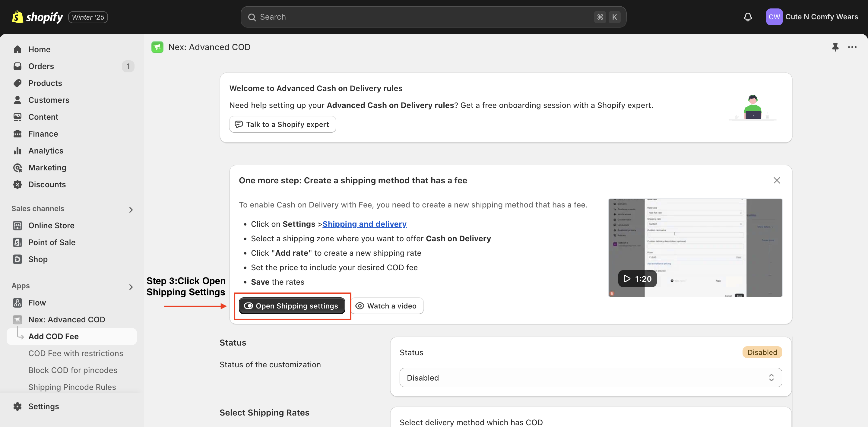
Task: Click the Shopify logo
Action: [x=37, y=17]
